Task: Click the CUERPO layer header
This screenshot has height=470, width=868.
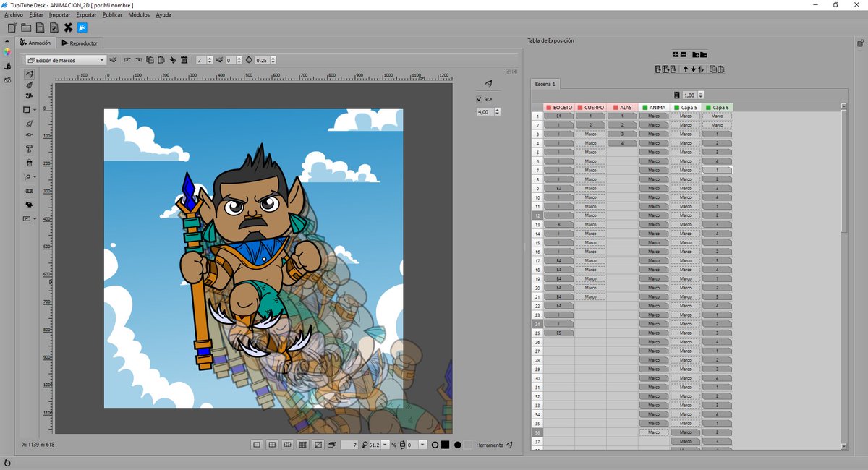Action: [590, 108]
